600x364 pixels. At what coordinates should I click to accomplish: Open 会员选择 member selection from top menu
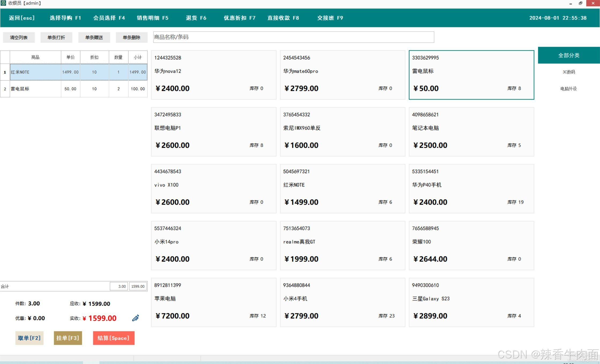tap(109, 18)
